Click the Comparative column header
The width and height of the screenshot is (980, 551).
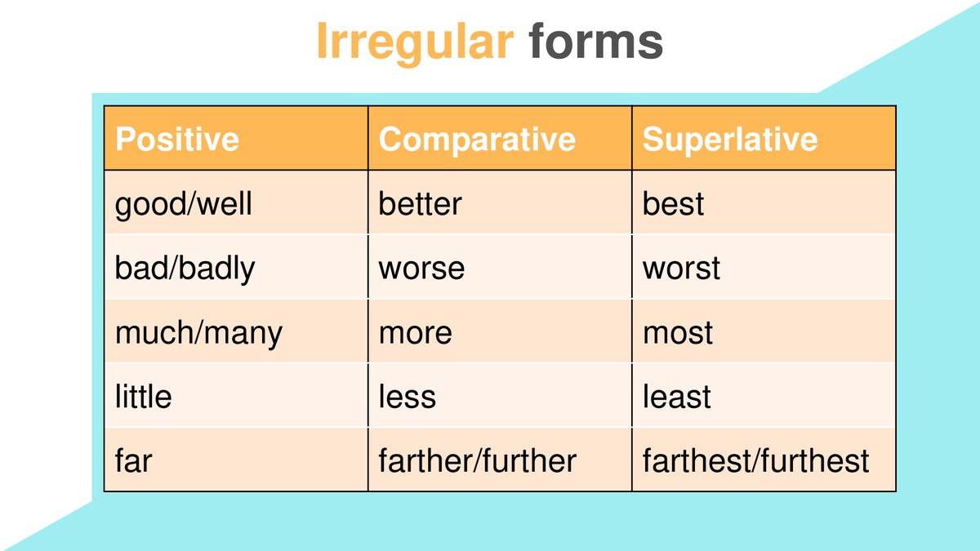(x=500, y=138)
